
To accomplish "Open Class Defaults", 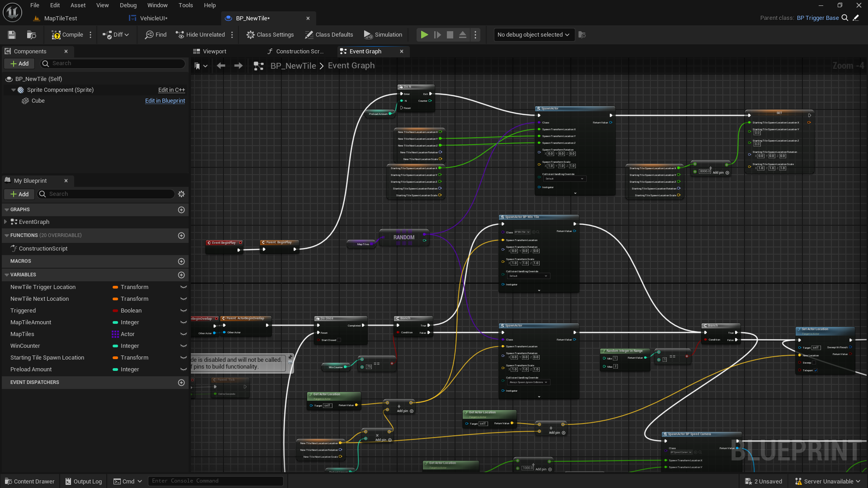I will tap(329, 35).
